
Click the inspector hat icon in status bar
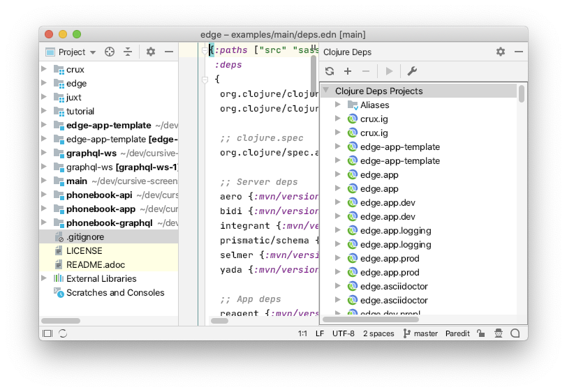coord(499,333)
